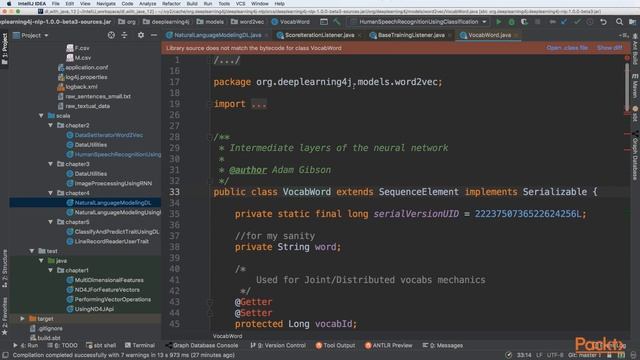Open the sbt shell tool window
640x360 pixels.
pos(101,345)
